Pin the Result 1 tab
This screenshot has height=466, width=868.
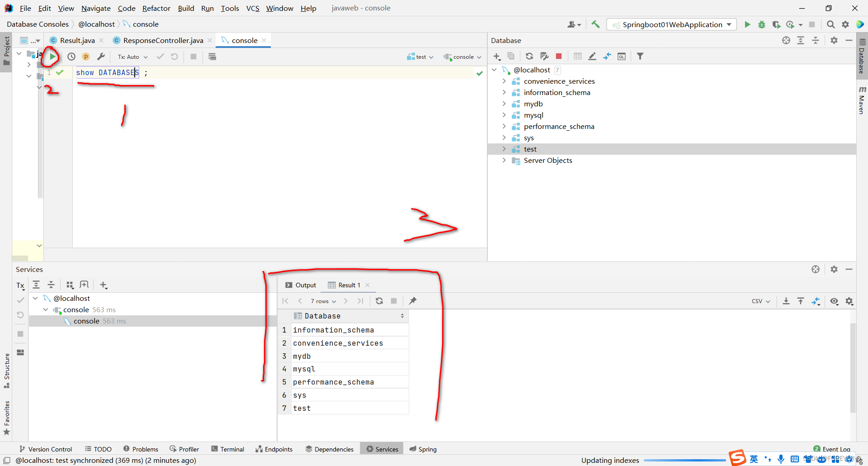[413, 301]
